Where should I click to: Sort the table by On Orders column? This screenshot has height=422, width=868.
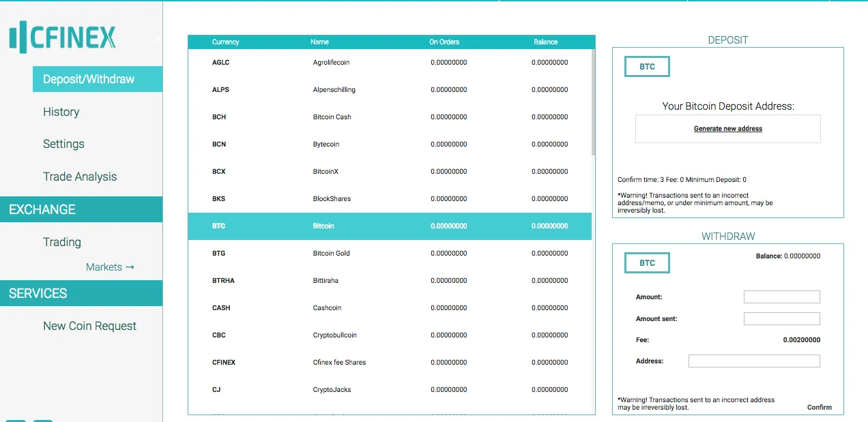click(444, 42)
